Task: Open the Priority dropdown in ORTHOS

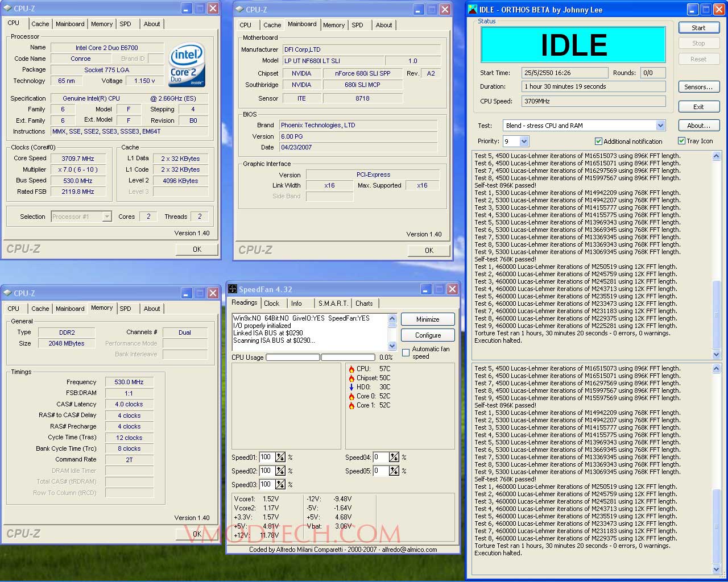Action: [x=524, y=142]
